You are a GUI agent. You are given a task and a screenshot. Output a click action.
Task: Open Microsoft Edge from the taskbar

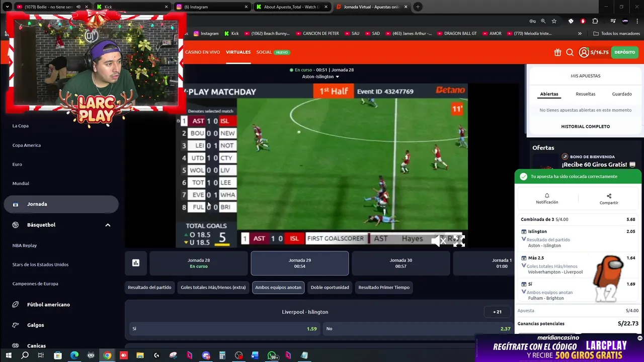tap(74, 355)
